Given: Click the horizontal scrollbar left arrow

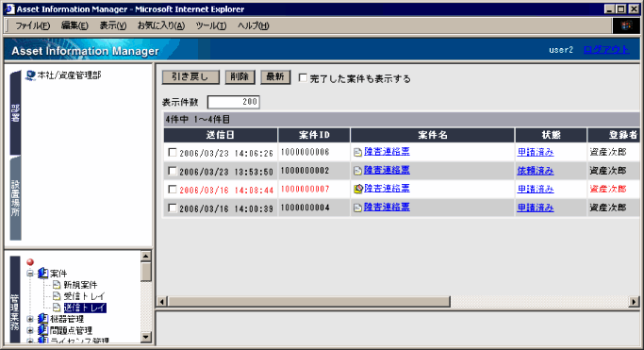Looking at the screenshot, I should pos(162,302).
